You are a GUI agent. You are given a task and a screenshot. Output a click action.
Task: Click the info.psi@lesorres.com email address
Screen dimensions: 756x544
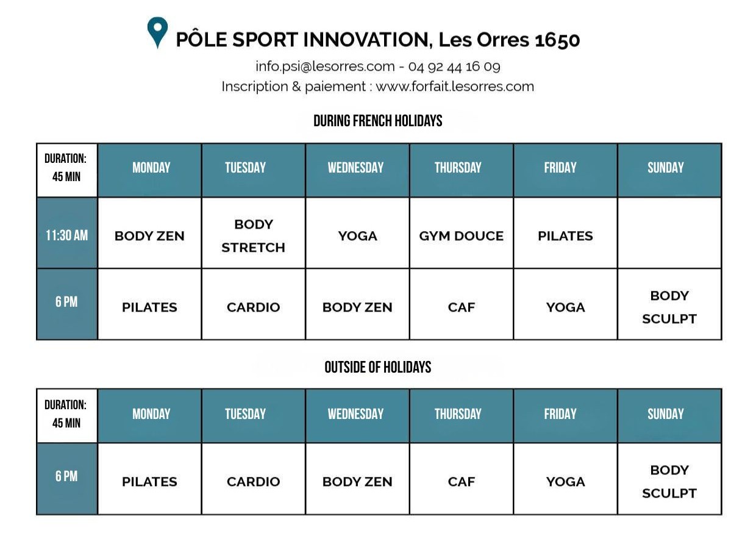coord(325,66)
